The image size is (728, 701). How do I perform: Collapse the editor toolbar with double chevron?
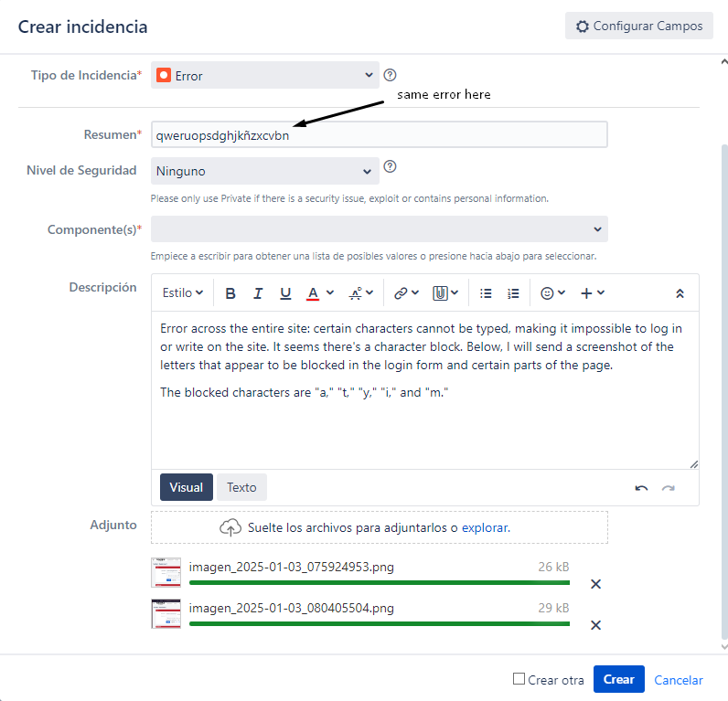point(680,293)
